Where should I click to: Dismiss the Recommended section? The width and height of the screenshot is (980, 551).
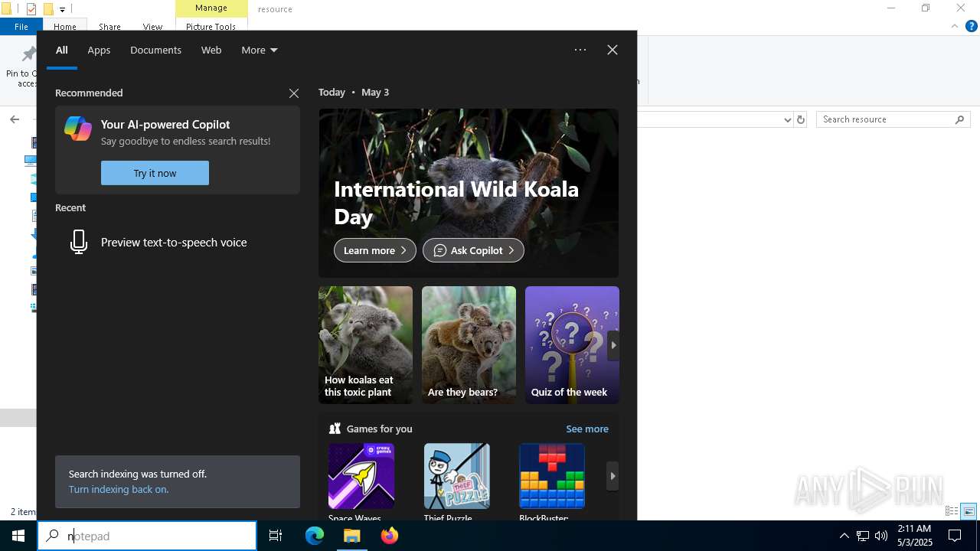click(x=294, y=93)
